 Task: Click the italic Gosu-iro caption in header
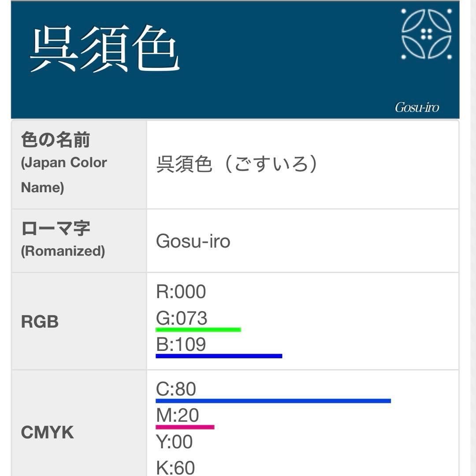[416, 108]
